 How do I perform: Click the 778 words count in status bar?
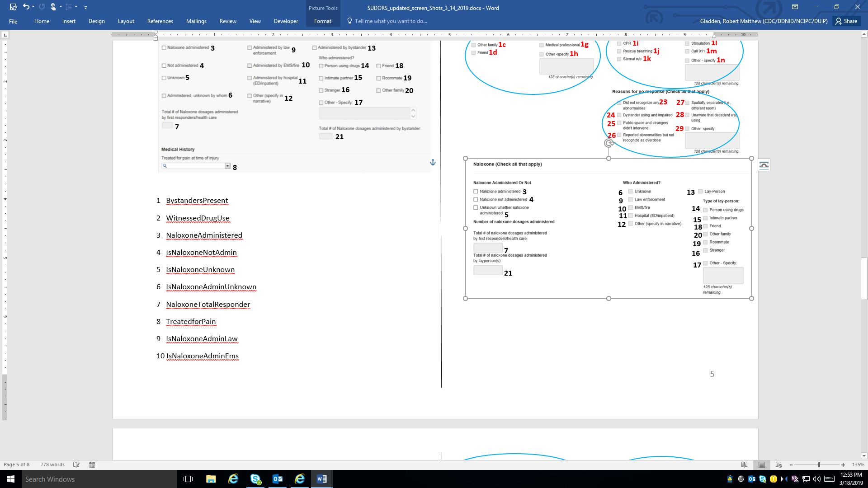click(52, 465)
